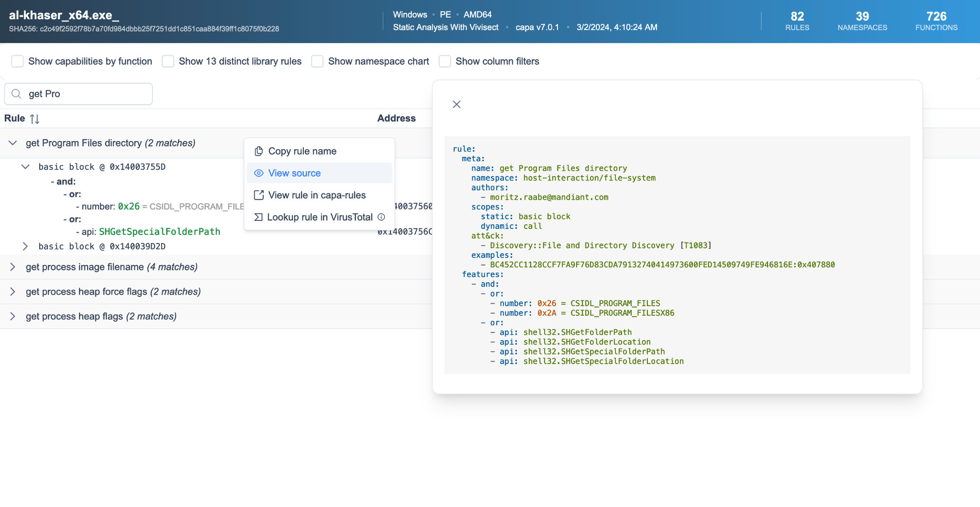Click the VirusTotal sigma icon

tap(258, 217)
